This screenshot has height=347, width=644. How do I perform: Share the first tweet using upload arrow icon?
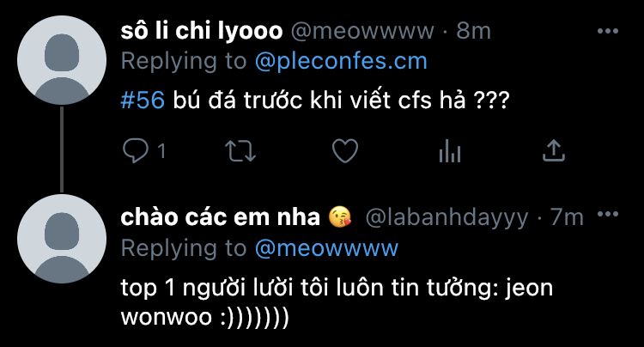(x=554, y=150)
